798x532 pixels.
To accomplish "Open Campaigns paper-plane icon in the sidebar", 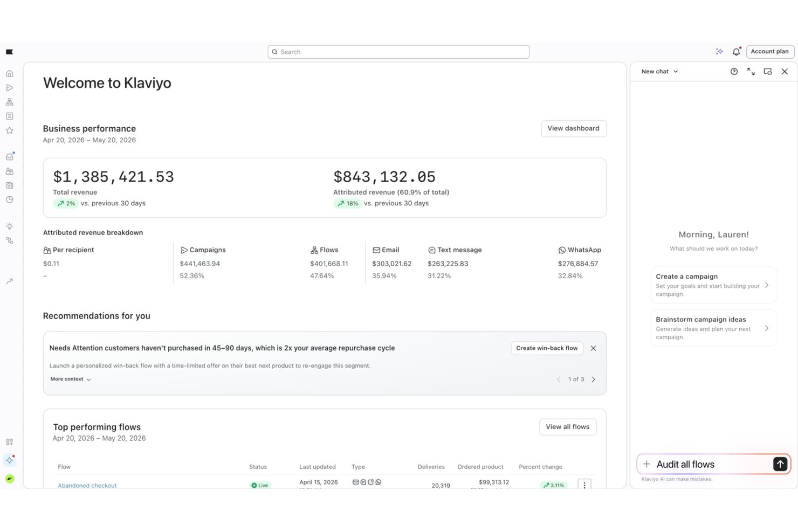I will coord(9,87).
